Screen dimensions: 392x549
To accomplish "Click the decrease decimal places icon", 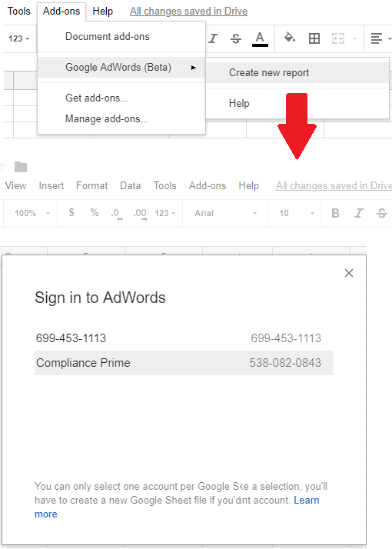I will 117,214.
